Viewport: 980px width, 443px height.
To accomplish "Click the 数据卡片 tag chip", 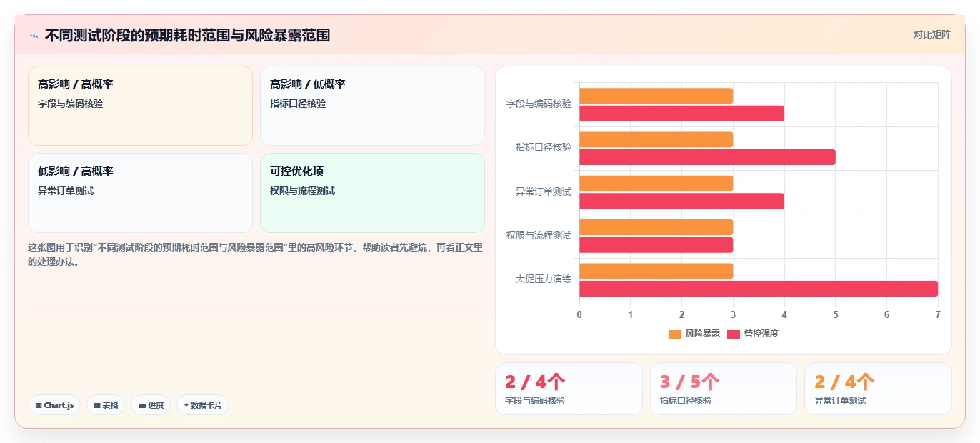I will (203, 405).
